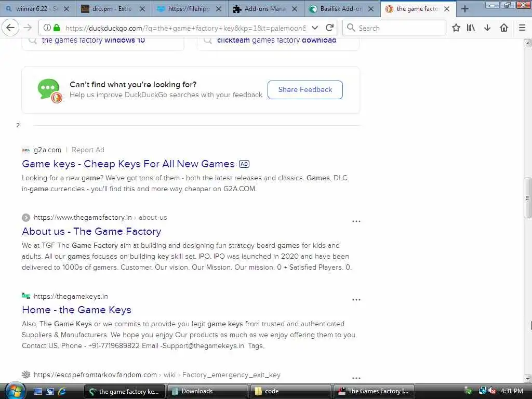
Task: Close the Basilisk Add-ons tab
Action: click(371, 9)
